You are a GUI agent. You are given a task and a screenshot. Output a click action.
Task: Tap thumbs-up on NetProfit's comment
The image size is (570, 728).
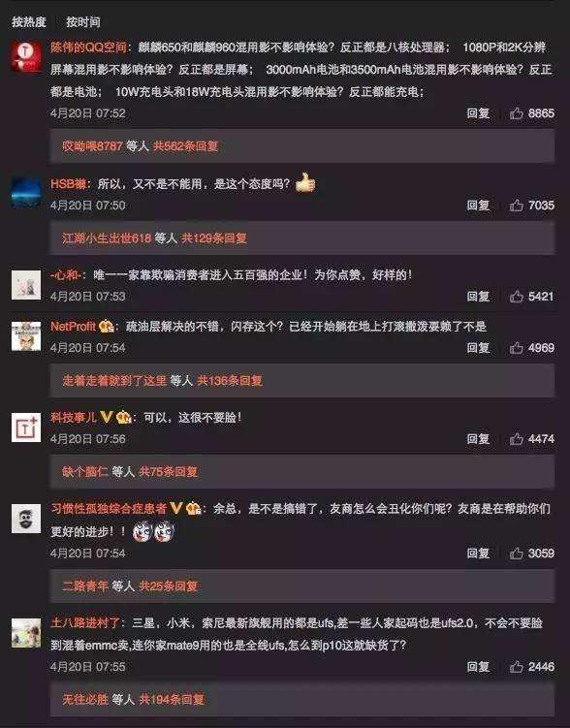(516, 348)
